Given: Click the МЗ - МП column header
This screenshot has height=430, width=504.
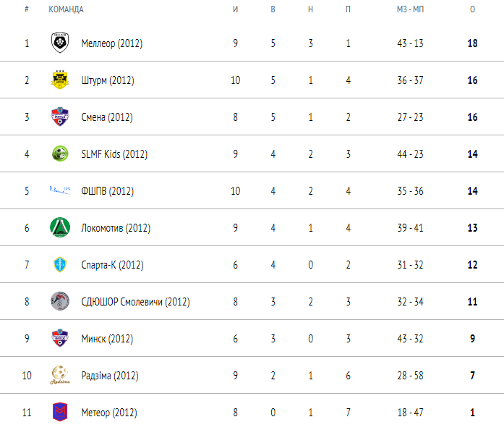Looking at the screenshot, I should pyautogui.click(x=410, y=9).
